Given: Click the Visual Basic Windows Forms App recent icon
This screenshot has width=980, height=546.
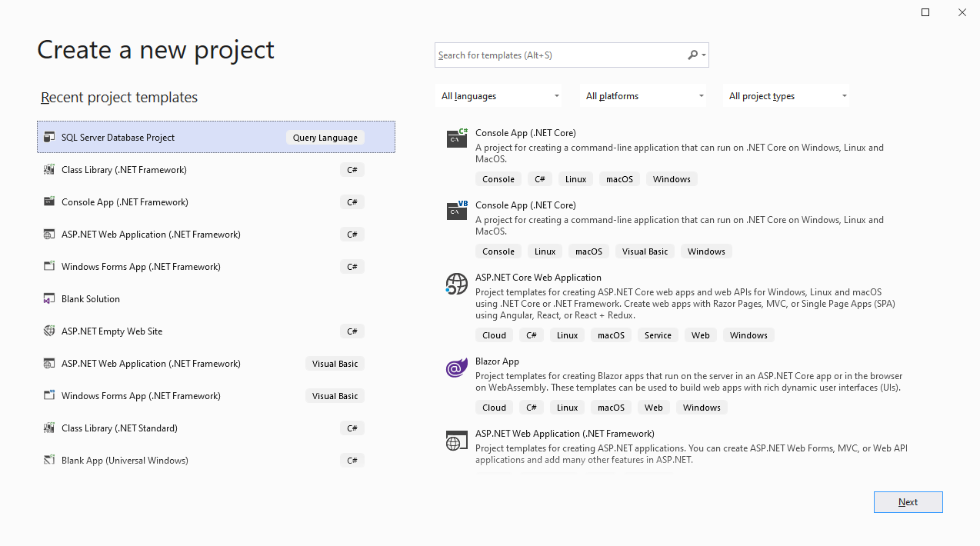Looking at the screenshot, I should click(x=49, y=396).
